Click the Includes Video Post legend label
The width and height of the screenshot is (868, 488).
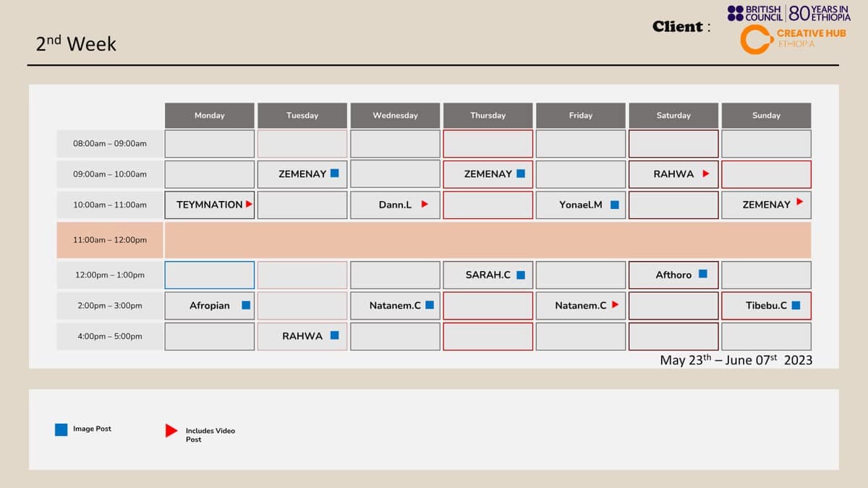(x=210, y=435)
